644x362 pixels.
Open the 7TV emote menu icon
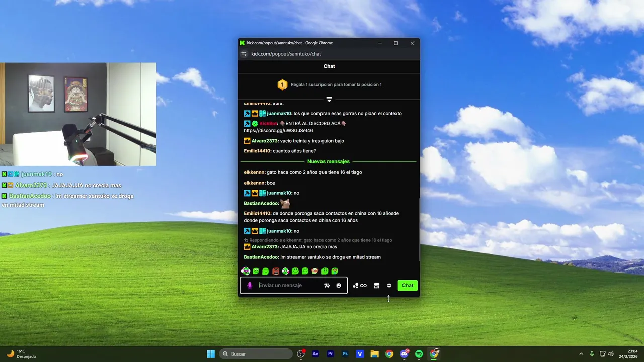pyautogui.click(x=327, y=286)
